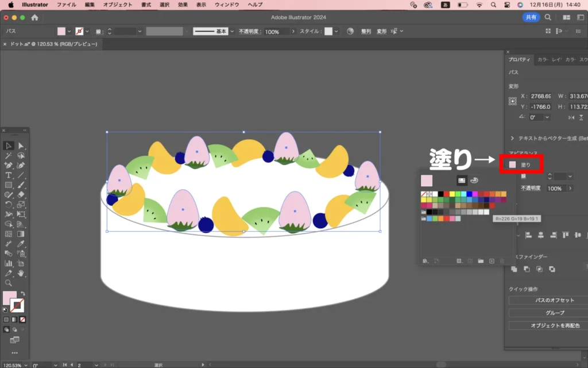The image size is (588, 368).
Task: Open the オブジェクト menu
Action: (117, 5)
